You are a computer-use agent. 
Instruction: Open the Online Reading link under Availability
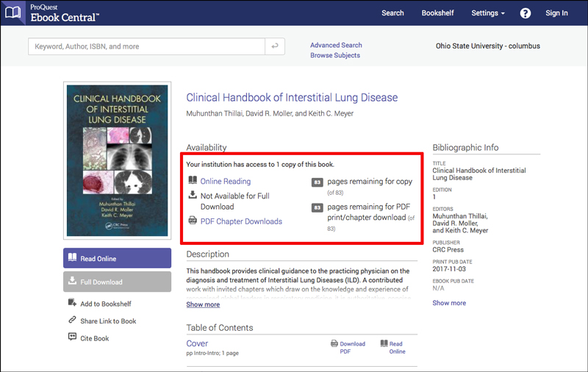coord(226,181)
